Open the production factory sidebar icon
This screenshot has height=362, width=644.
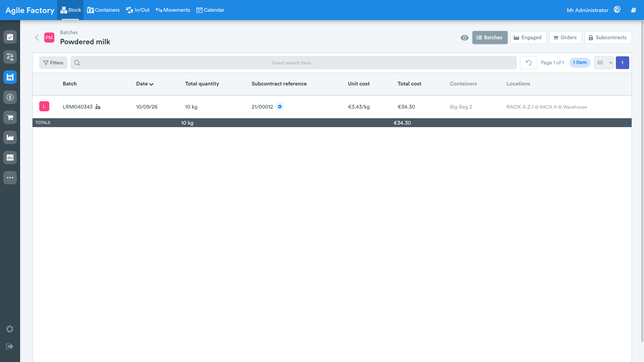pyautogui.click(x=10, y=137)
